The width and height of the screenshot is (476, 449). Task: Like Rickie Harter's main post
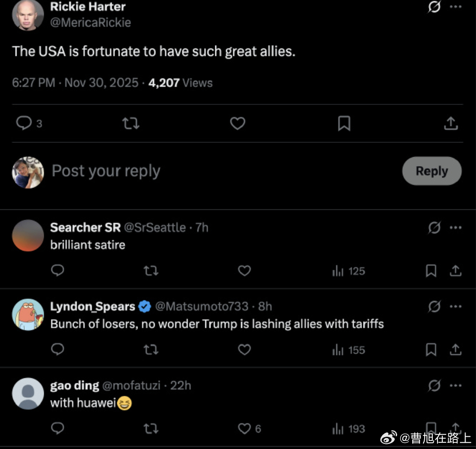pyautogui.click(x=238, y=123)
